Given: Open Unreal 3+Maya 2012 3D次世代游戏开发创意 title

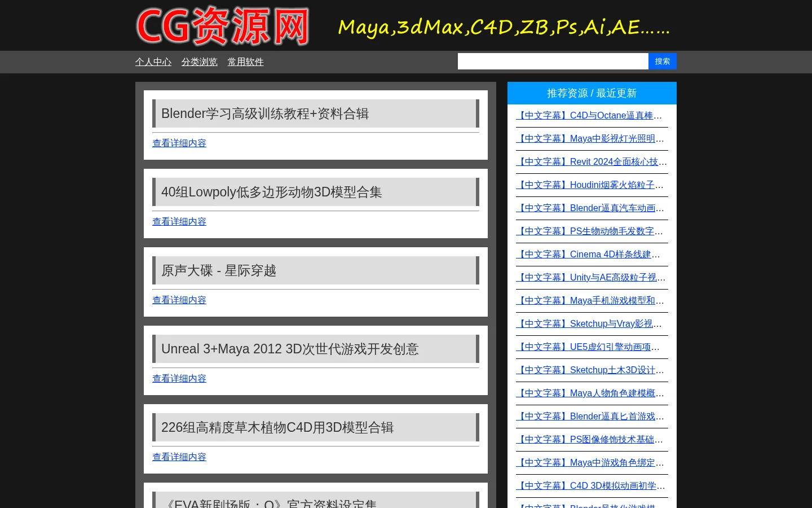Looking at the screenshot, I should (290, 349).
